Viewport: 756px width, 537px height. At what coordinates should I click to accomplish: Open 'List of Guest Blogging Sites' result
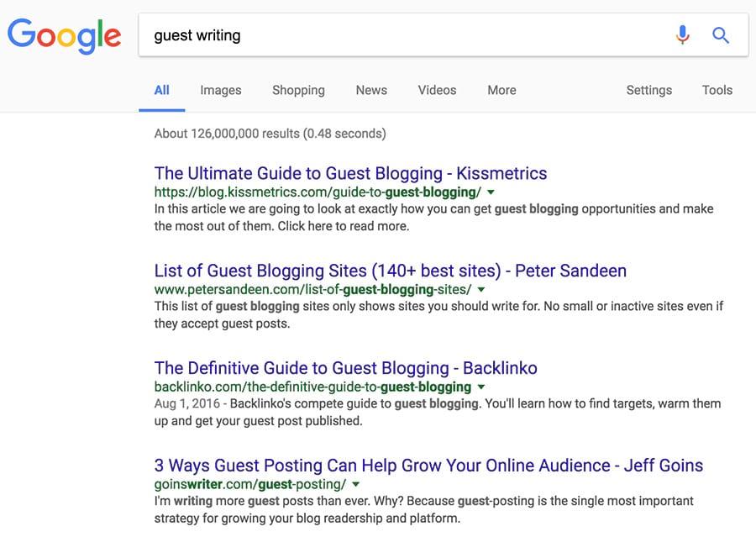[390, 271]
